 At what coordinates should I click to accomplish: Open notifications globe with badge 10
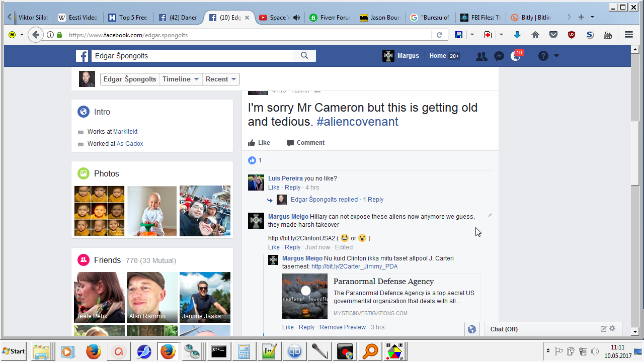tap(516, 56)
